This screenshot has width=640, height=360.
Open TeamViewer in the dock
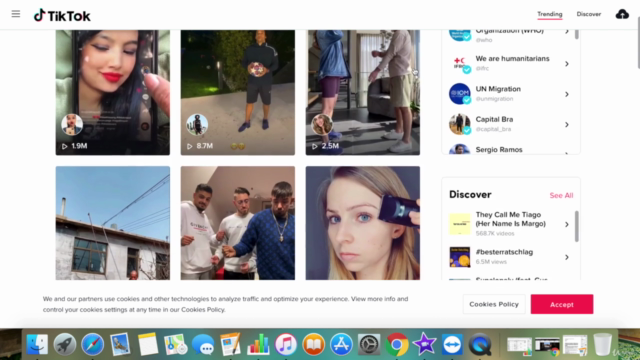[452, 345]
